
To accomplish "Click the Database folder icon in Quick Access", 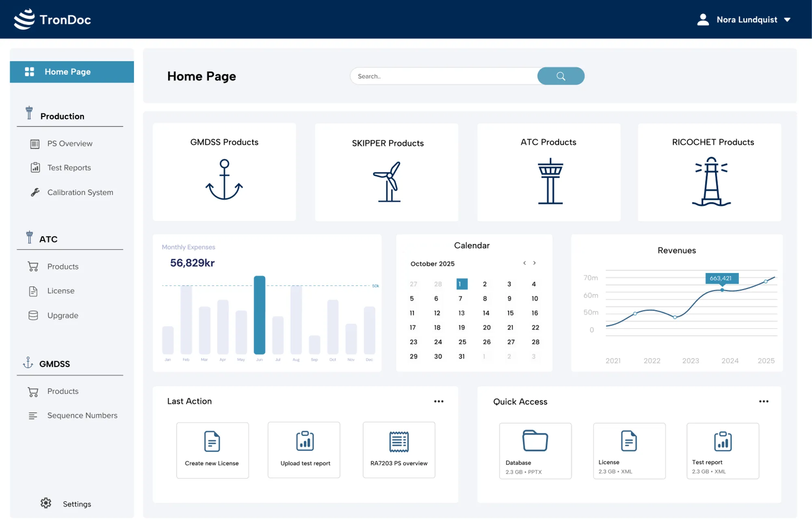I will (x=535, y=441).
